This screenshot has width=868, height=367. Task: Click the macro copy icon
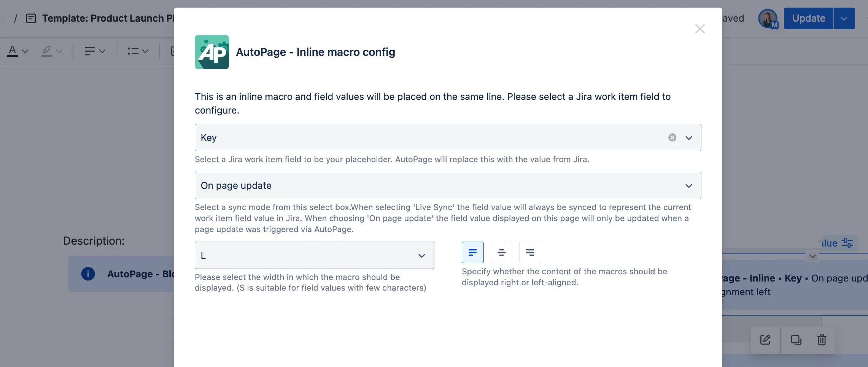(796, 340)
